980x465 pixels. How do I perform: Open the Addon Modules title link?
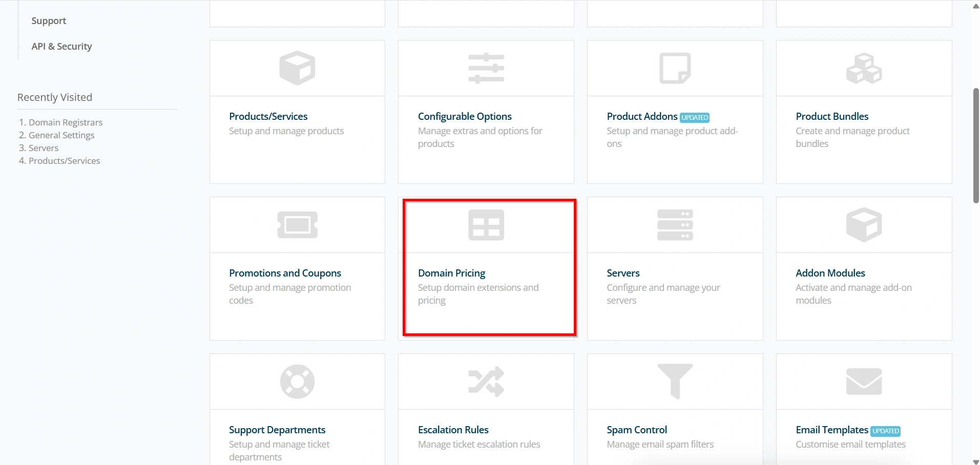830,273
